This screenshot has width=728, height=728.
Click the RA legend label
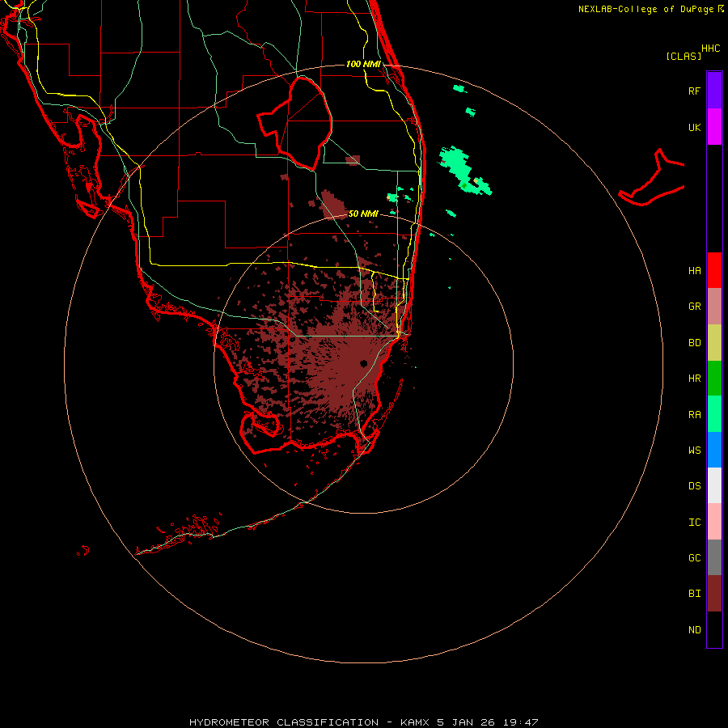point(694,415)
